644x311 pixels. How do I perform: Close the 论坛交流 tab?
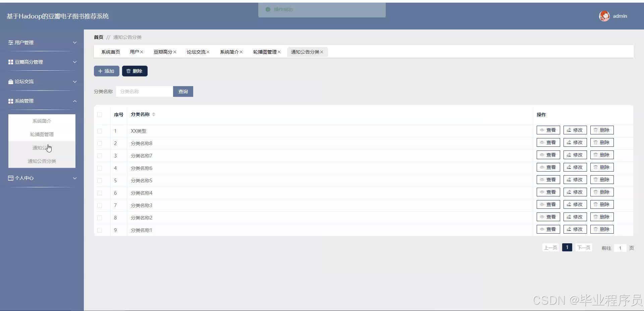click(208, 52)
